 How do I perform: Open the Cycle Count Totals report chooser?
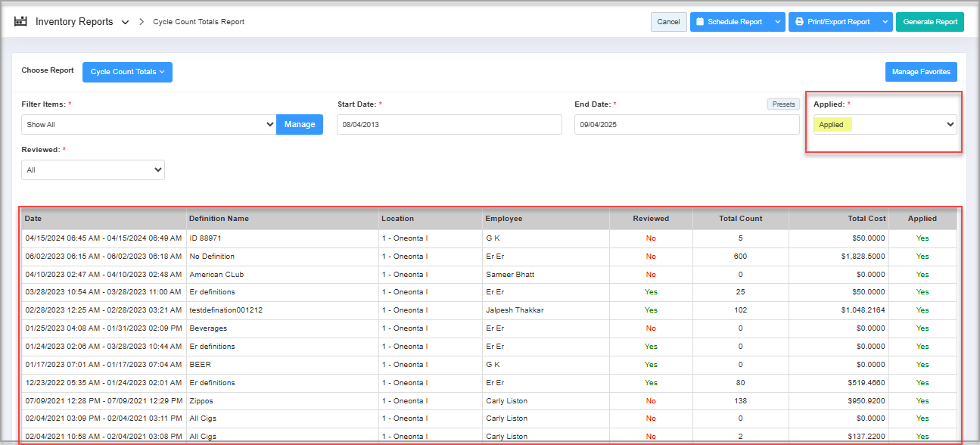[x=127, y=72]
